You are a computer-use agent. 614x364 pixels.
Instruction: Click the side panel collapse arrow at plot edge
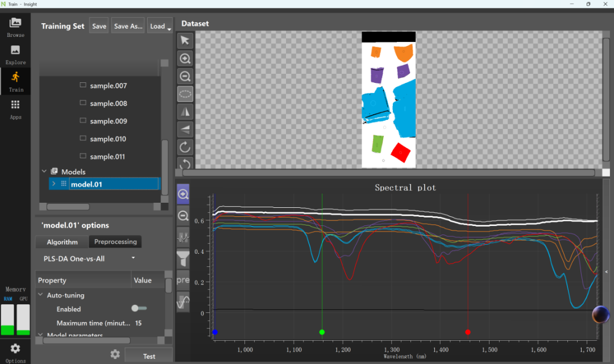(606, 272)
